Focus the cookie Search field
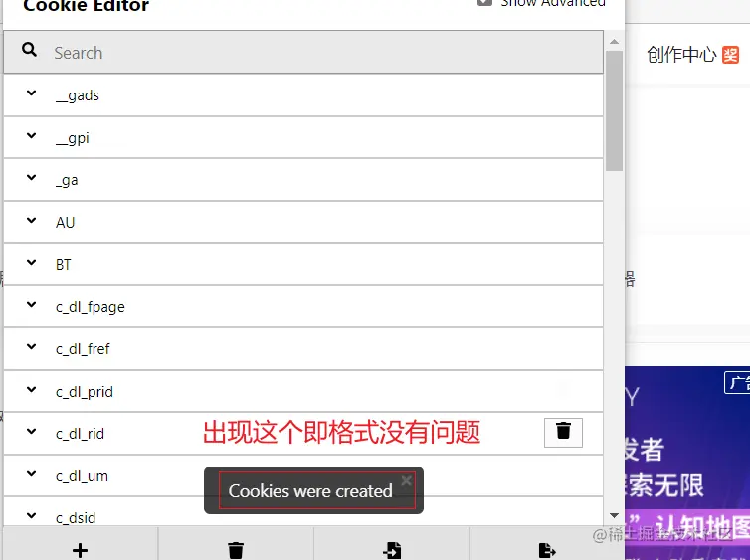Image resolution: width=750 pixels, height=560 pixels. pos(303,52)
